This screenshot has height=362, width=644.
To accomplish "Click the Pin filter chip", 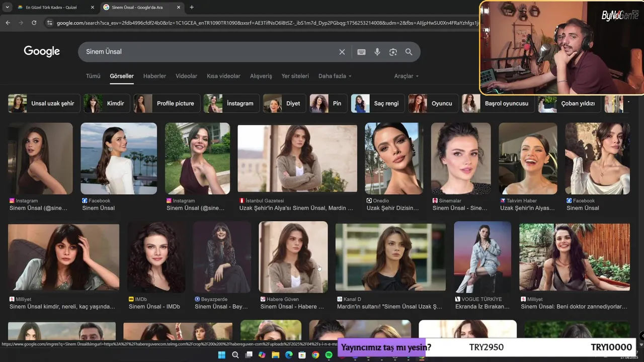I will click(x=329, y=103).
